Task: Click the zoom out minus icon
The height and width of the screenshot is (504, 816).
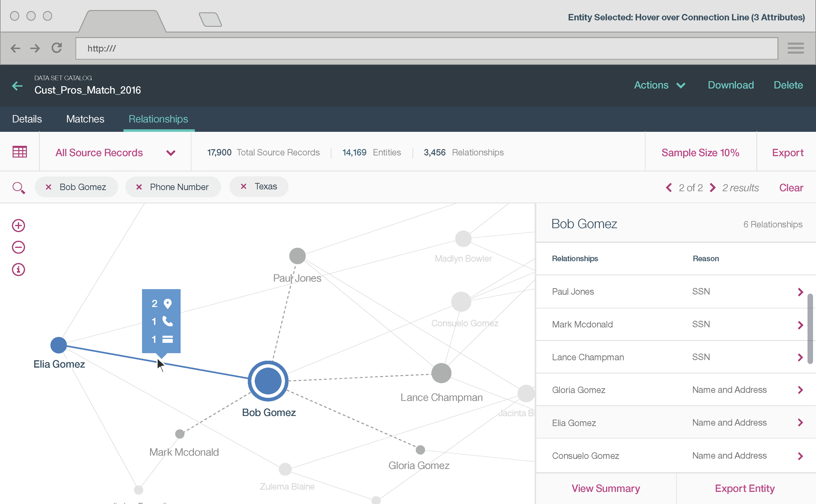Action: pos(18,247)
